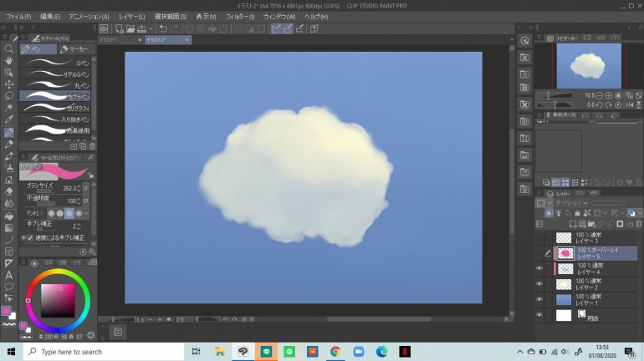Expand the save options dropdown arrow
Viewport: 644px width, 361px height.
151,28
